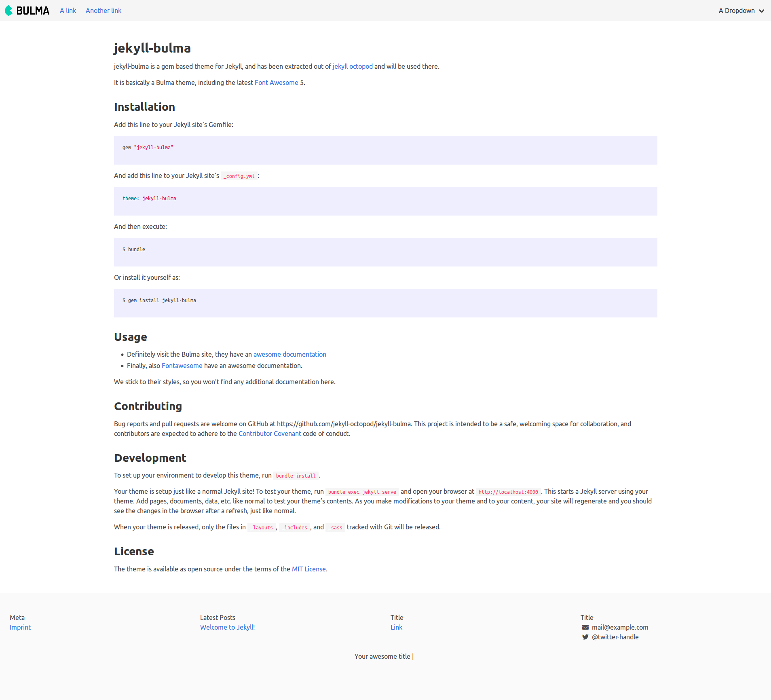Open the 'Font Awesome' link
Screen dimensions: 771x700
pos(277,82)
